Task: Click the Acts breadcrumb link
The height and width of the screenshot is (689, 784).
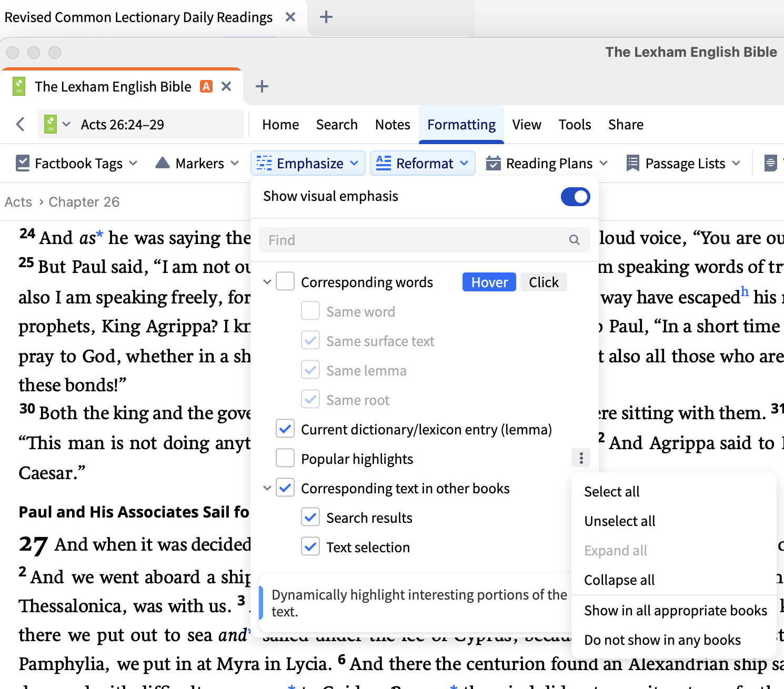Action: 18,202
